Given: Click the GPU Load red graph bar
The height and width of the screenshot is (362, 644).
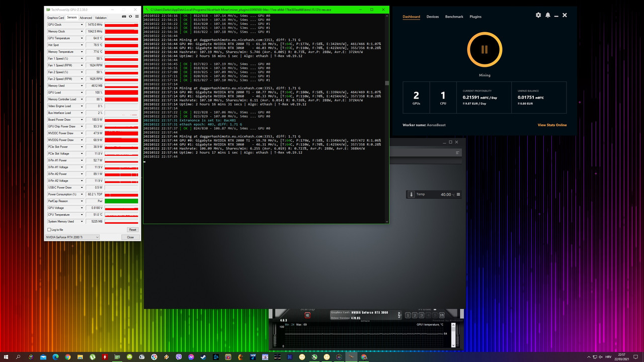Looking at the screenshot, I should tap(121, 93).
